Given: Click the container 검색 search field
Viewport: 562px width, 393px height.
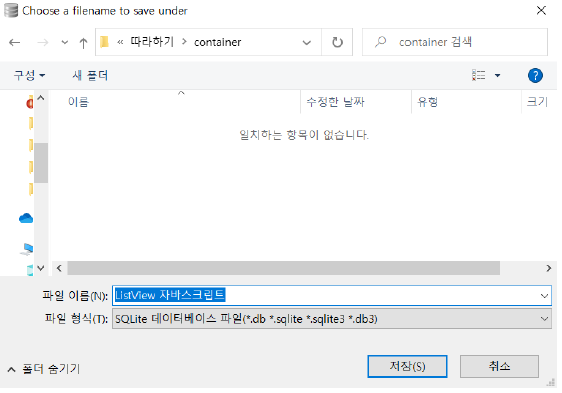Looking at the screenshot, I should 454,42.
